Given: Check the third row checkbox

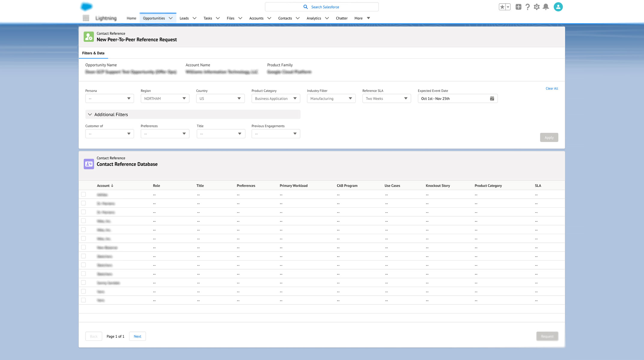Looking at the screenshot, I should pyautogui.click(x=84, y=212).
